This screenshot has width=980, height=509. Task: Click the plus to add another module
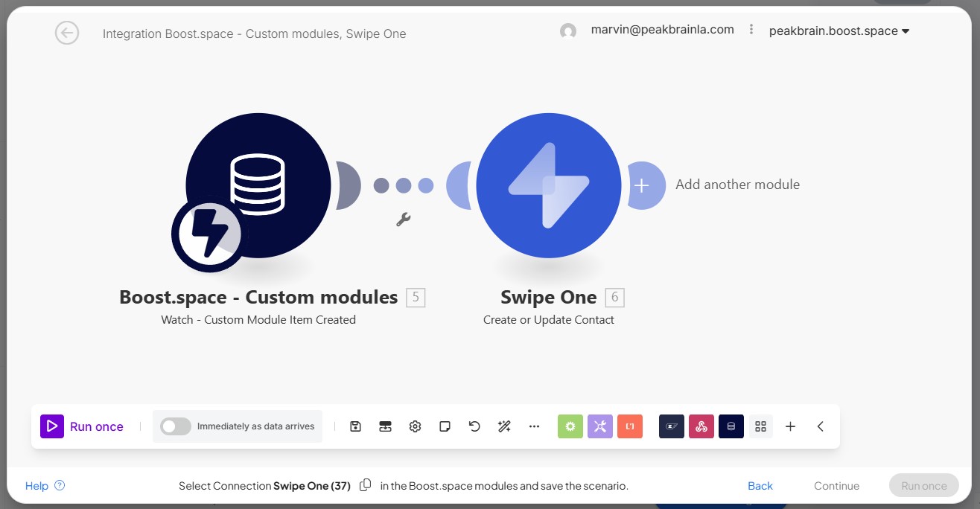click(x=642, y=185)
